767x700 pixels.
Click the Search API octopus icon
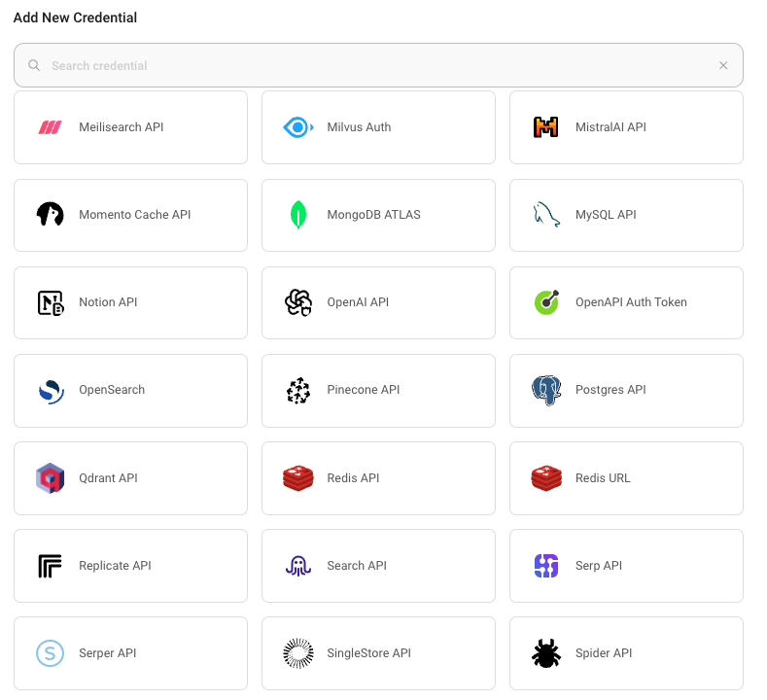[297, 566]
